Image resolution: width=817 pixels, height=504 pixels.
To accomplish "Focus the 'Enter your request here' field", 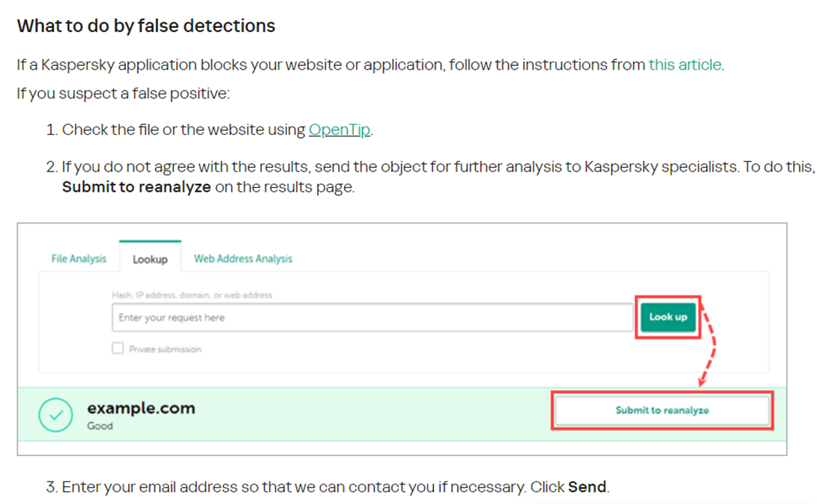I will [x=373, y=318].
